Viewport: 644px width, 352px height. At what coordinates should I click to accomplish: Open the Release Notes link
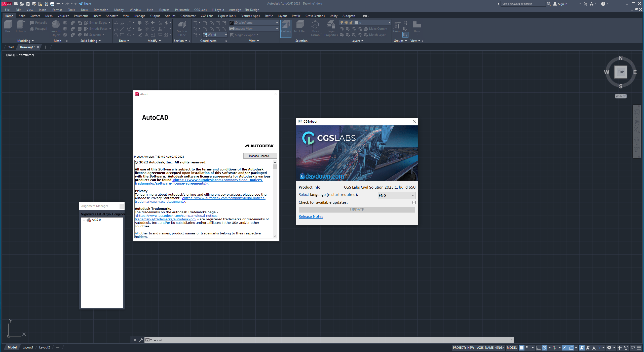point(311,217)
